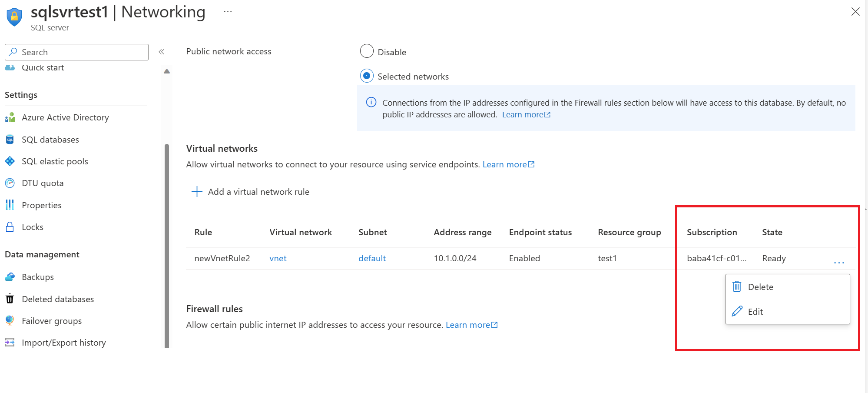Open row ellipsis menu for newVnetRule2
868x393 pixels.
point(839,262)
